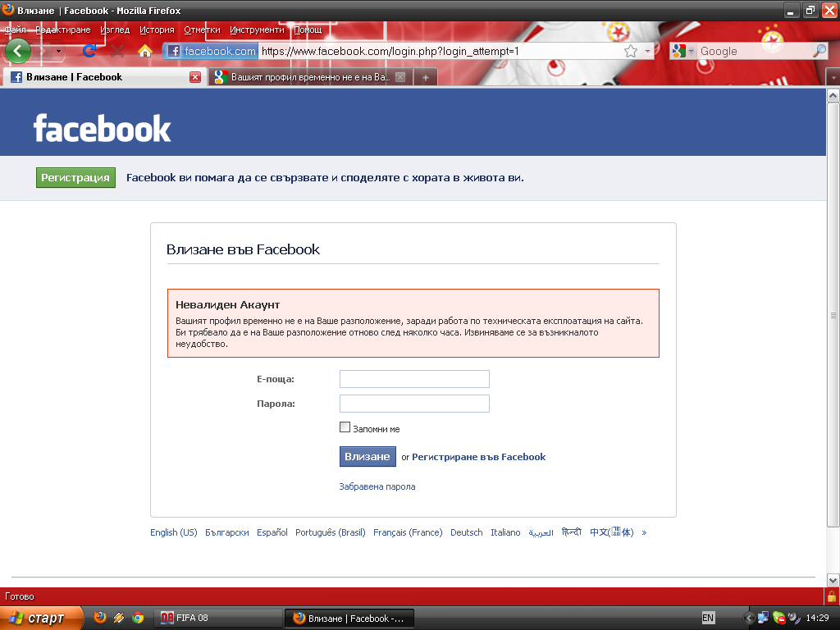Viewport: 840px width, 630px height.
Task: Click the padlock icon in status bar
Action: point(832,596)
